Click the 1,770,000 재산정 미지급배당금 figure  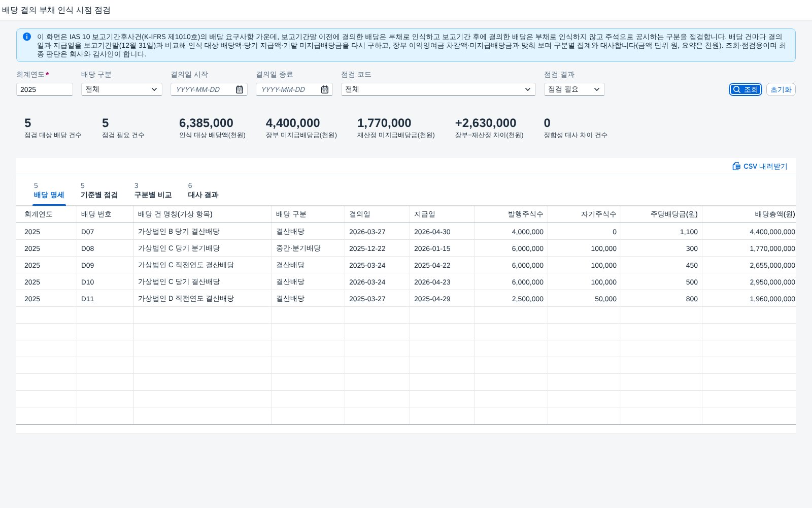pyautogui.click(x=384, y=123)
